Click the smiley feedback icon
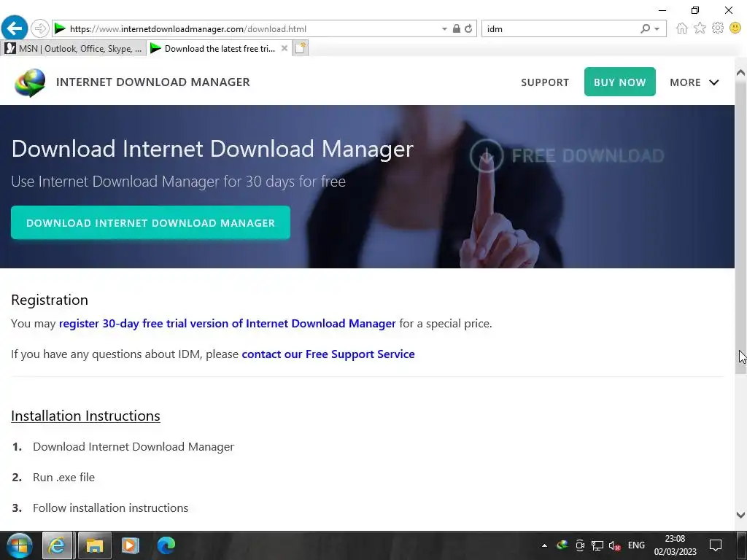 click(735, 28)
